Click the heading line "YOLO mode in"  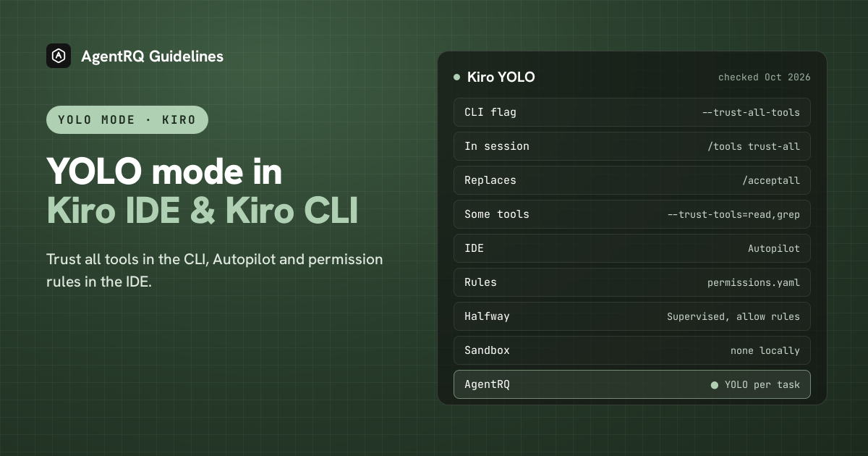pos(164,172)
